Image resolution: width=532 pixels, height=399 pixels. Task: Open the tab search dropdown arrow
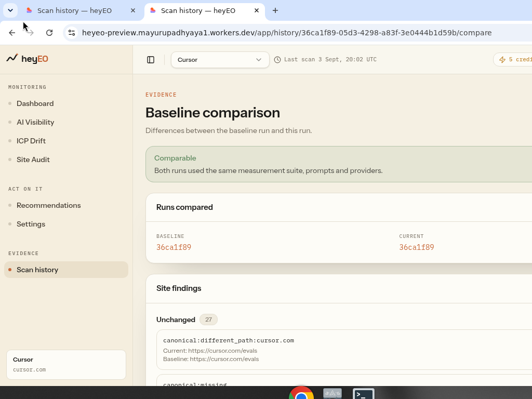[x=10, y=10]
